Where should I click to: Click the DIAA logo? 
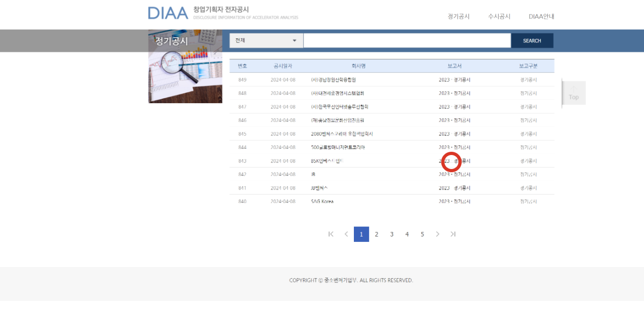coord(168,13)
